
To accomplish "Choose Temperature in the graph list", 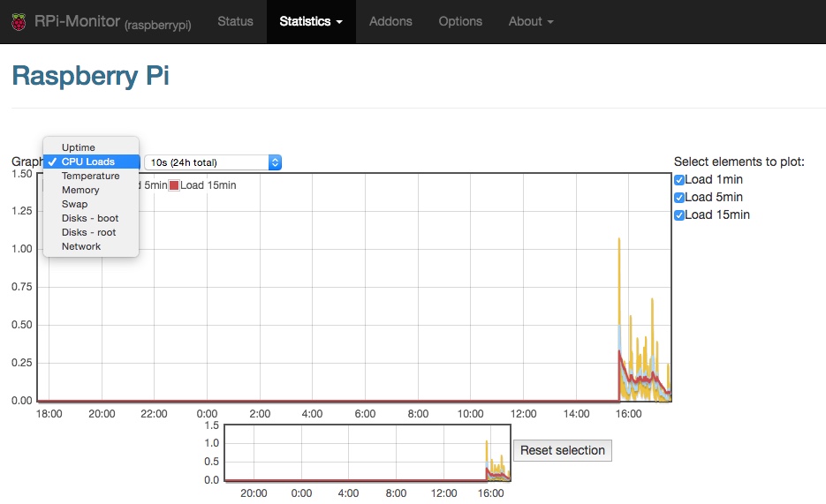I will pos(90,176).
